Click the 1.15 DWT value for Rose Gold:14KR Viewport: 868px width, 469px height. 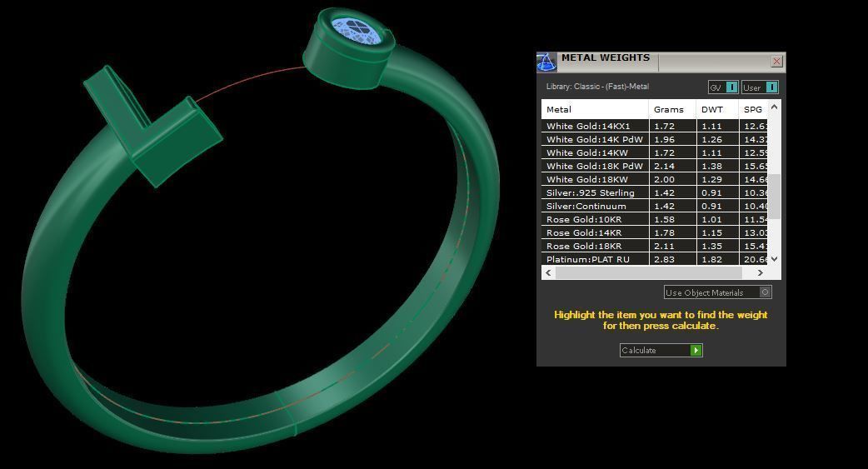[x=712, y=232]
